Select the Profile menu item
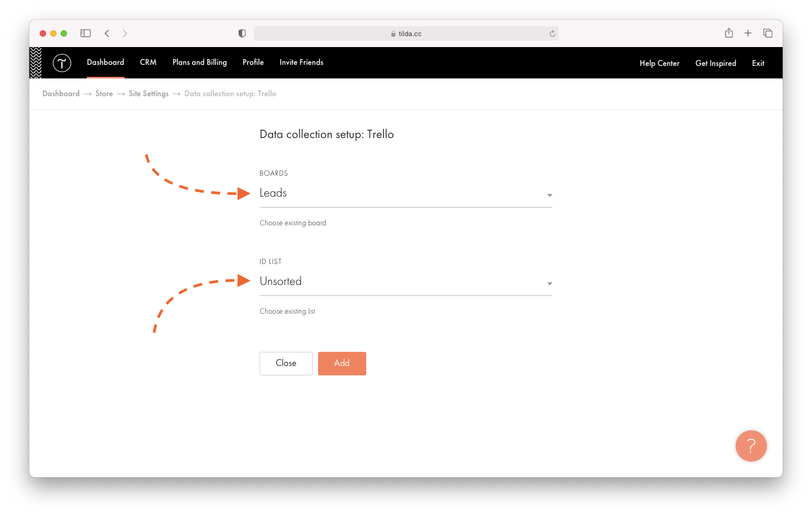 click(x=253, y=62)
